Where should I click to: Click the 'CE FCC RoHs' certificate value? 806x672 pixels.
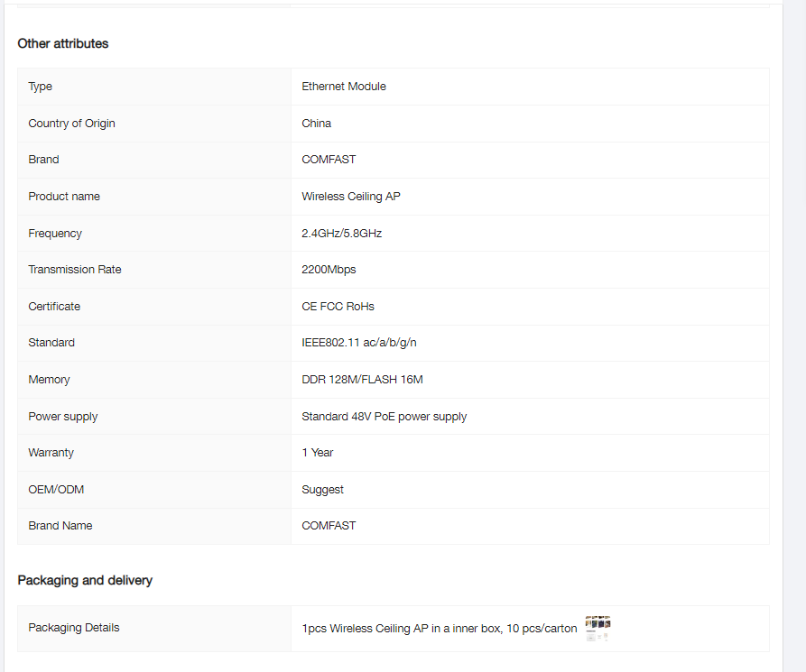click(x=338, y=306)
